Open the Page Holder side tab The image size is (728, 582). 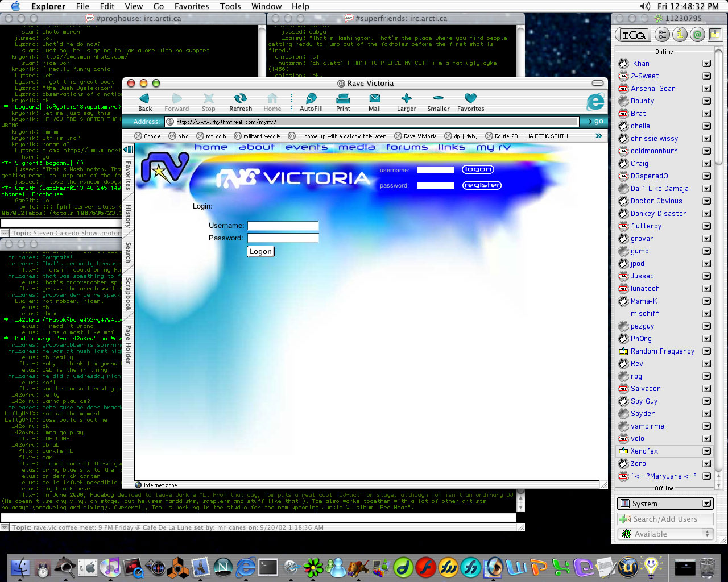pyautogui.click(x=128, y=344)
